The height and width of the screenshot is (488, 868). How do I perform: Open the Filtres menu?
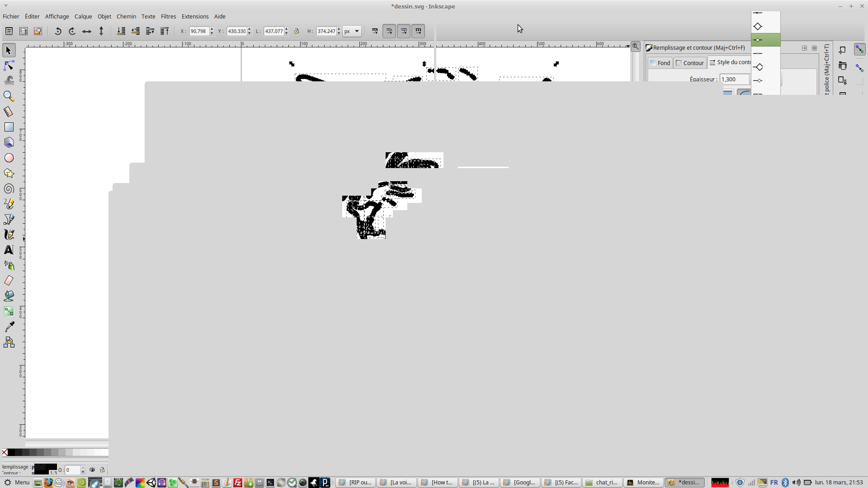tap(168, 16)
